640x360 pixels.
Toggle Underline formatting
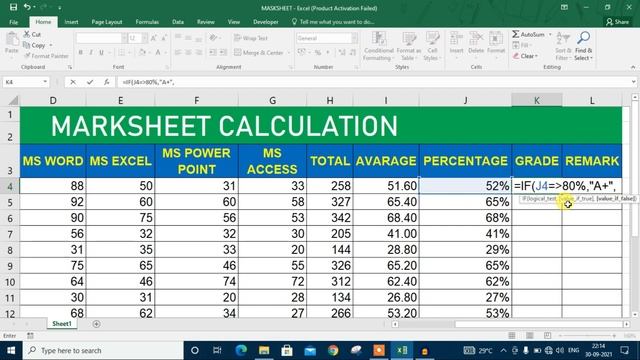tap(101, 53)
